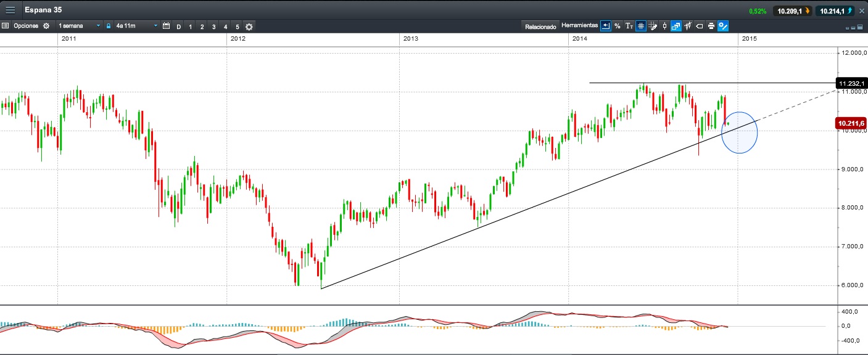868x355 pixels.
Task: Click the price label tag icon
Action: (x=700, y=26)
